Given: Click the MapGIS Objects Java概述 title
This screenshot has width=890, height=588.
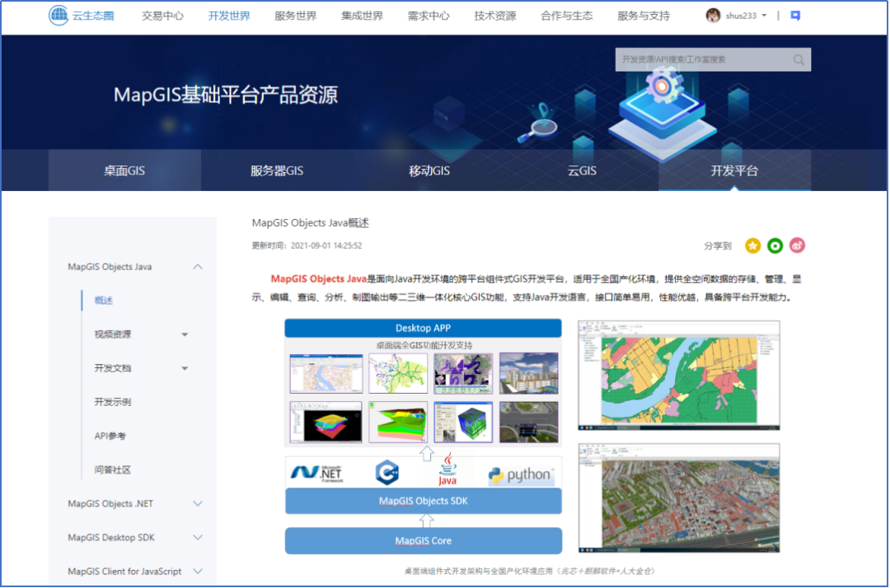Looking at the screenshot, I should click(x=311, y=223).
